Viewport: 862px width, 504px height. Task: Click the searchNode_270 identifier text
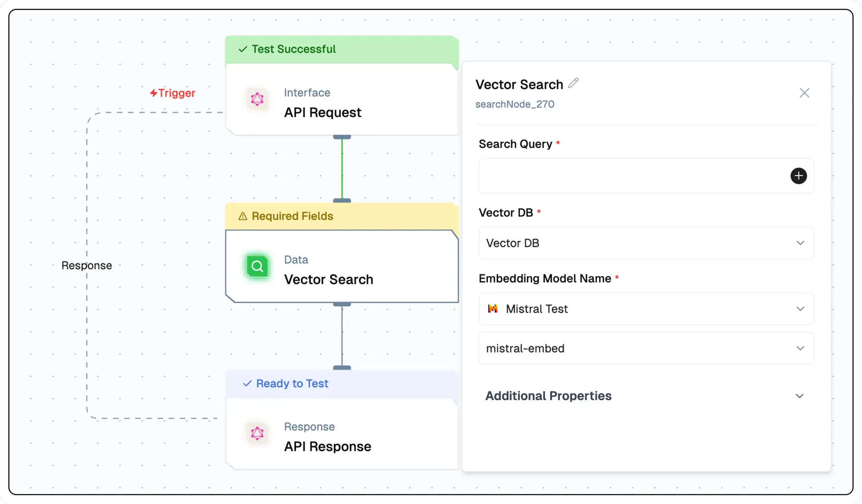click(515, 104)
